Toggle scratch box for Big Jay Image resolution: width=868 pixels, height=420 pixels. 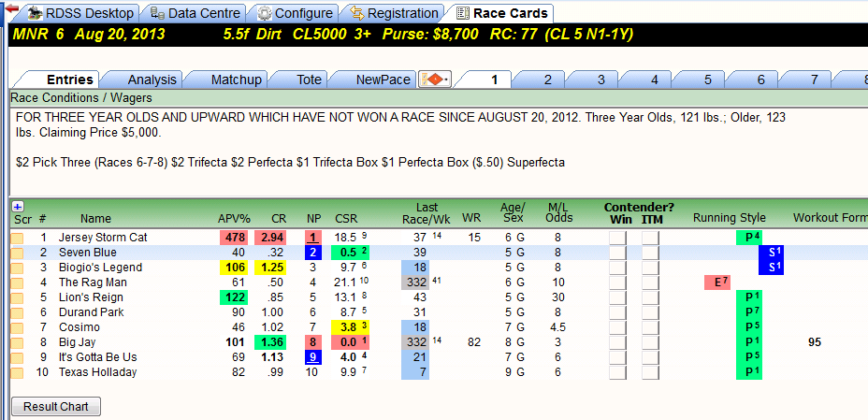pyautogui.click(x=18, y=342)
